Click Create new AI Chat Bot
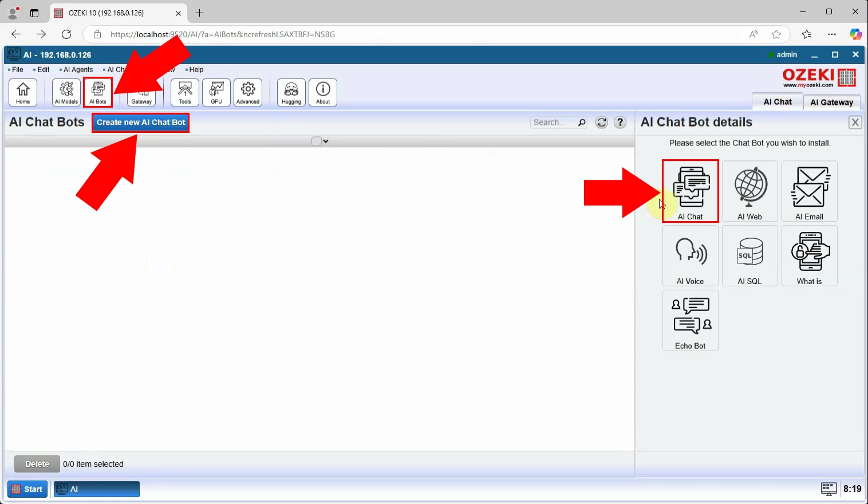The width and height of the screenshot is (868, 504). pyautogui.click(x=141, y=122)
